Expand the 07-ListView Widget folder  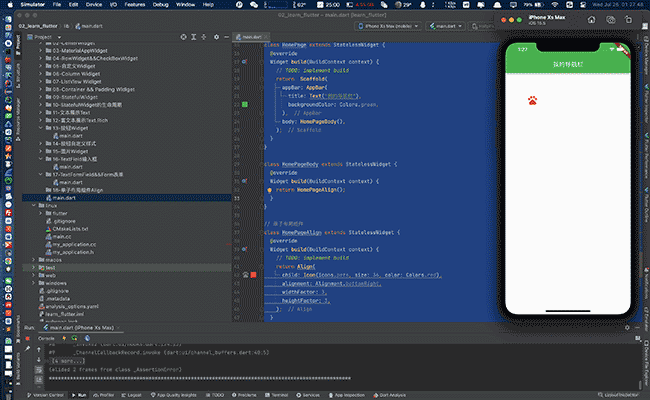41,82
